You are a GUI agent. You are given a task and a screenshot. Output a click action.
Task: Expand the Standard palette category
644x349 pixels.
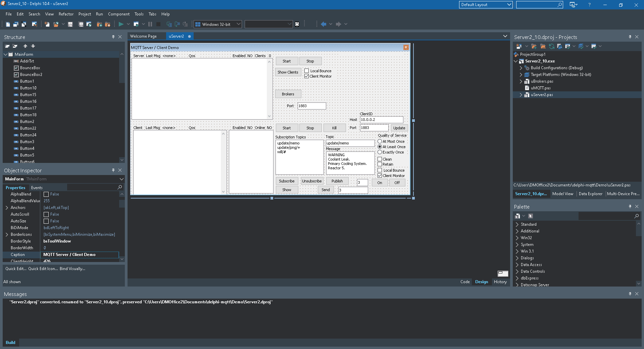[517, 224]
